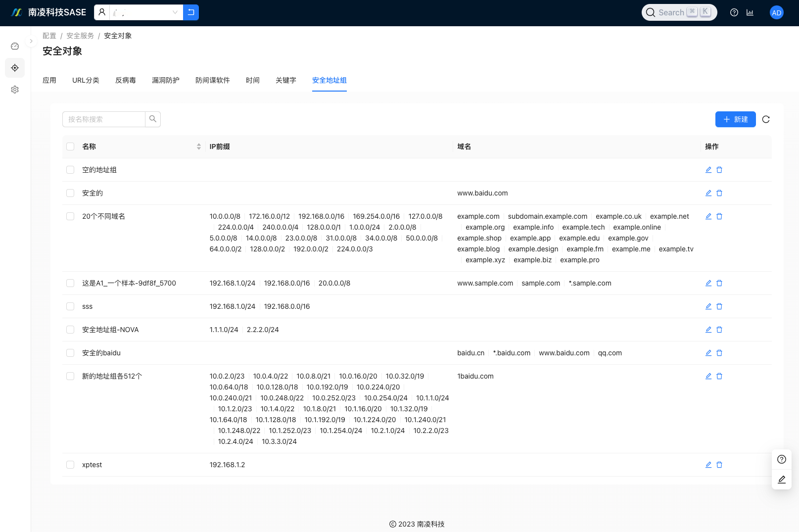This screenshot has width=799, height=532.
Task: Delete the sss address group
Action: click(x=719, y=306)
